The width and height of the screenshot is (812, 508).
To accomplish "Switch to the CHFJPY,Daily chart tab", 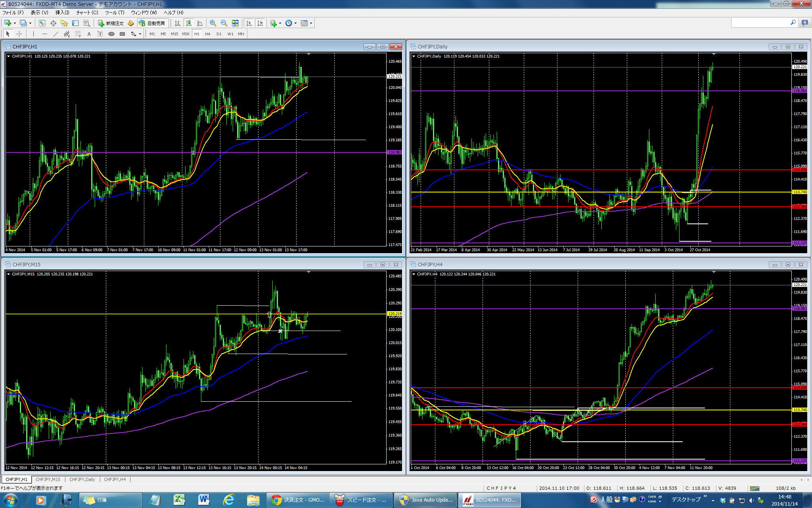I will [x=82, y=479].
